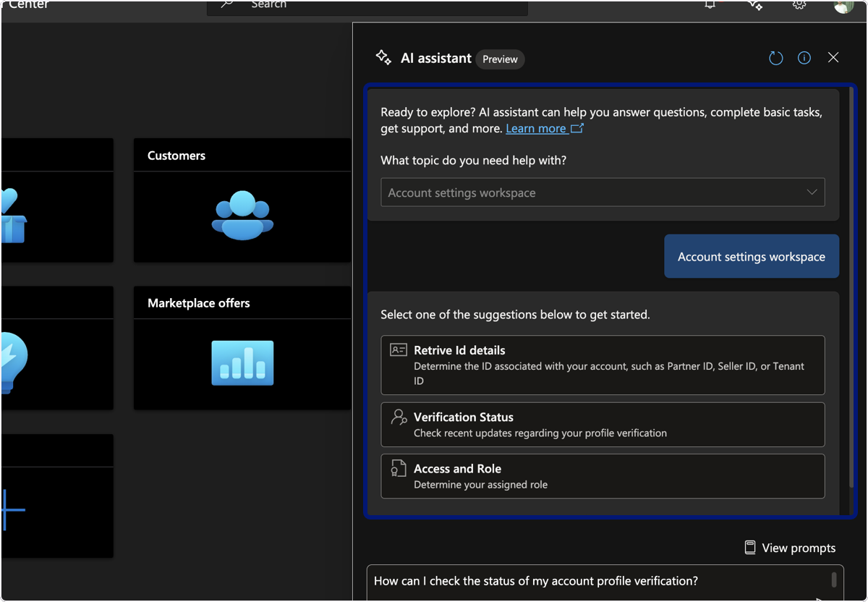
Task: Click the prompt text input field
Action: pyautogui.click(x=605, y=583)
